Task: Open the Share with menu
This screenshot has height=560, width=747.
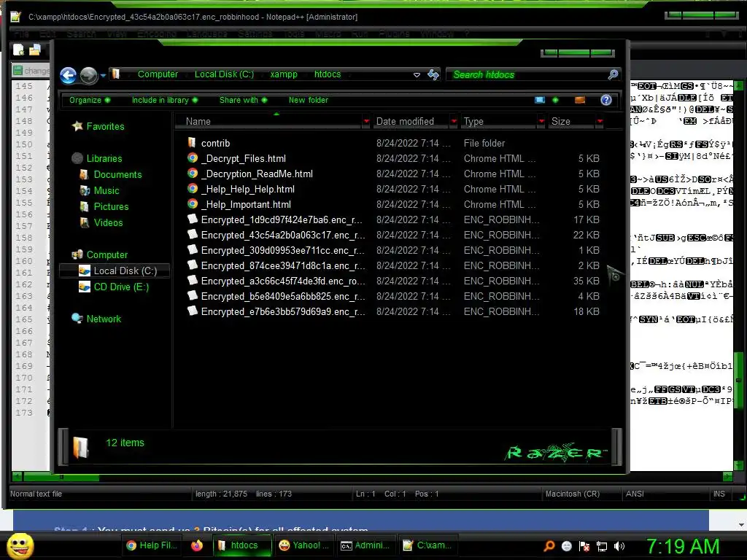Action: [243, 100]
